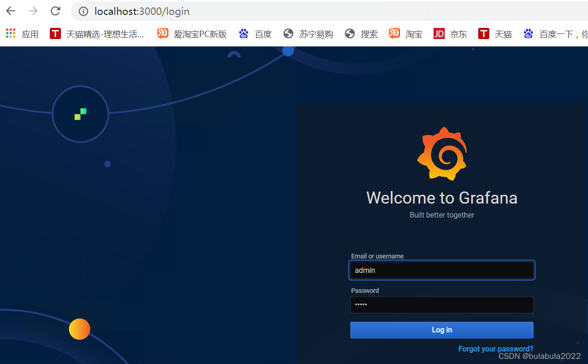Open the Forgot your password link
This screenshot has height=364, width=588.
[x=496, y=349]
